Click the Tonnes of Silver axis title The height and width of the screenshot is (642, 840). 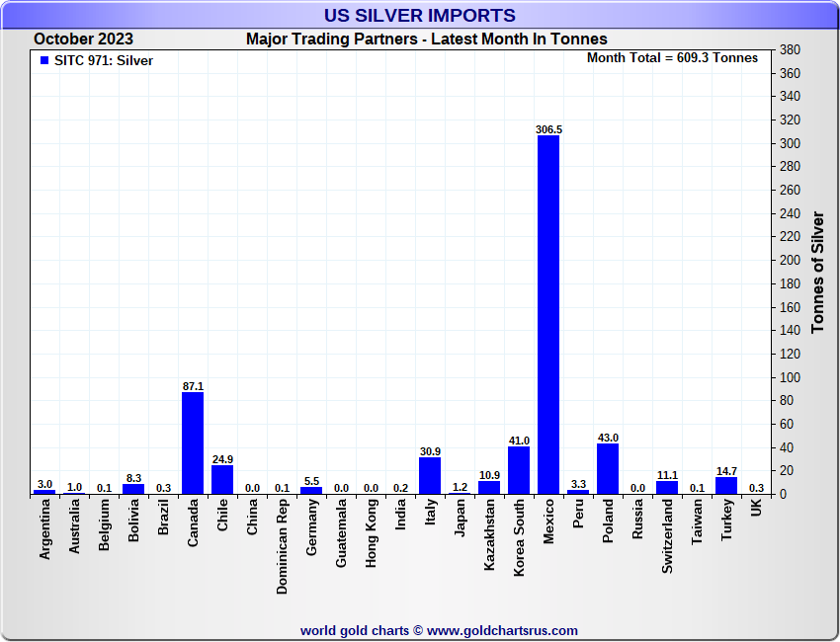[817, 271]
